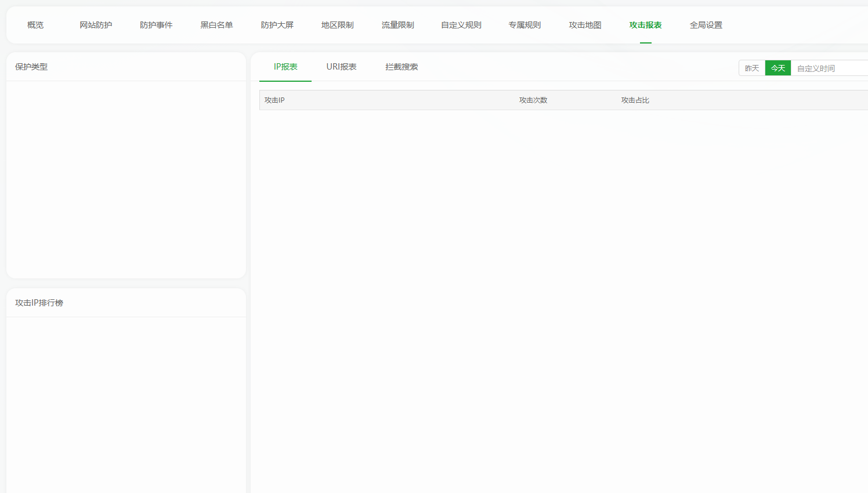Open the 全局设置 global settings
The width and height of the screenshot is (868, 493).
[706, 25]
